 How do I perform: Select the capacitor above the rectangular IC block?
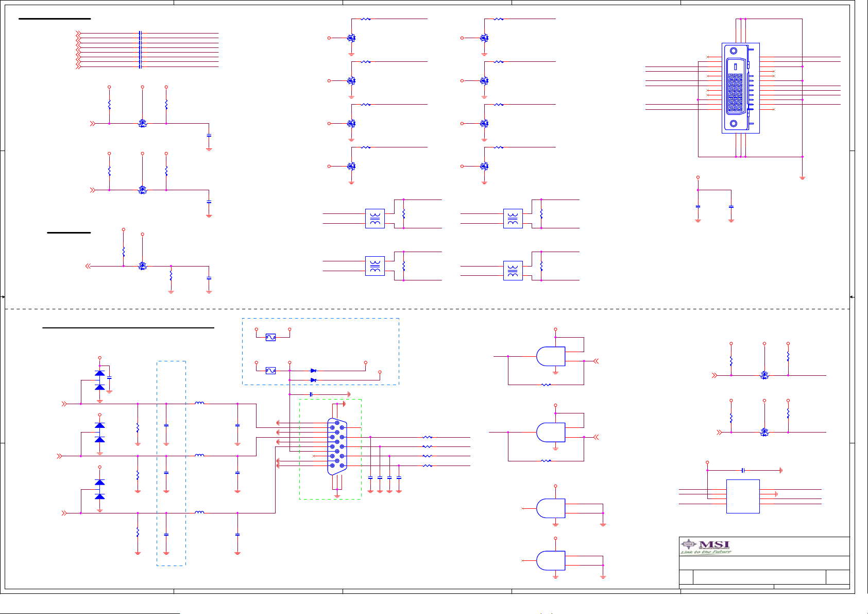click(x=743, y=470)
